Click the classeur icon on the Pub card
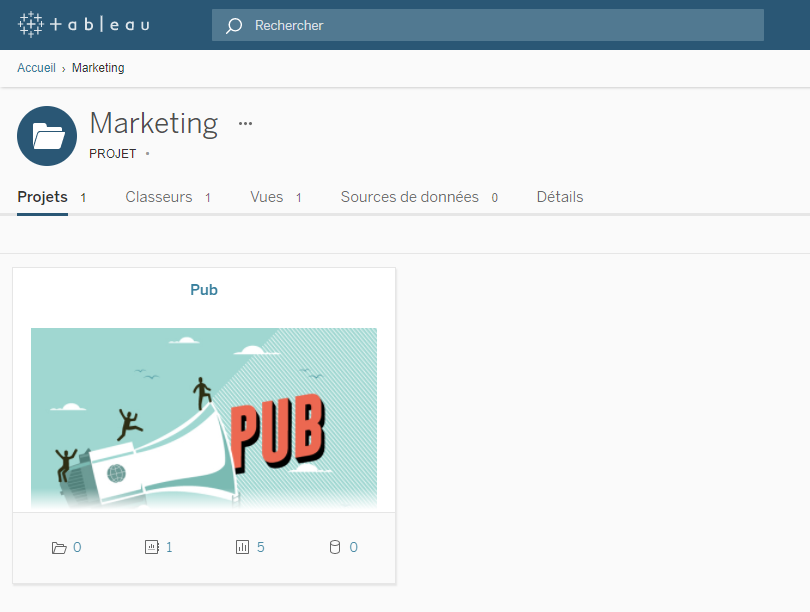 pos(153,547)
